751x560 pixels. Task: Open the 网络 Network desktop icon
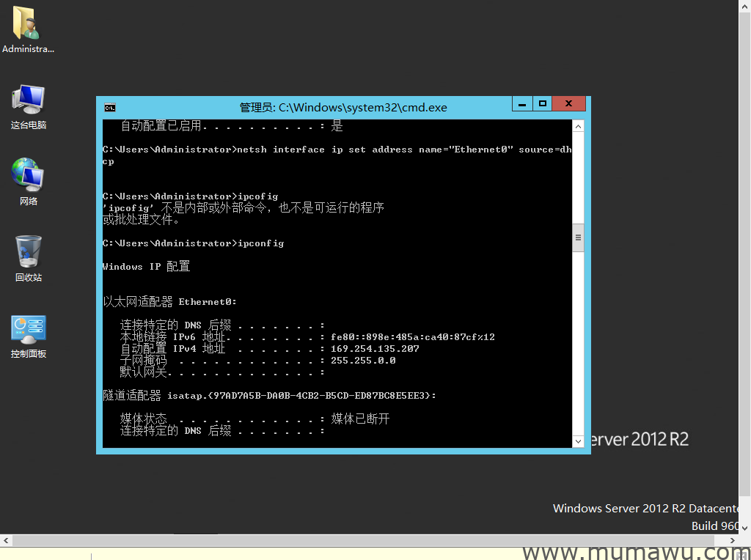coord(28,174)
